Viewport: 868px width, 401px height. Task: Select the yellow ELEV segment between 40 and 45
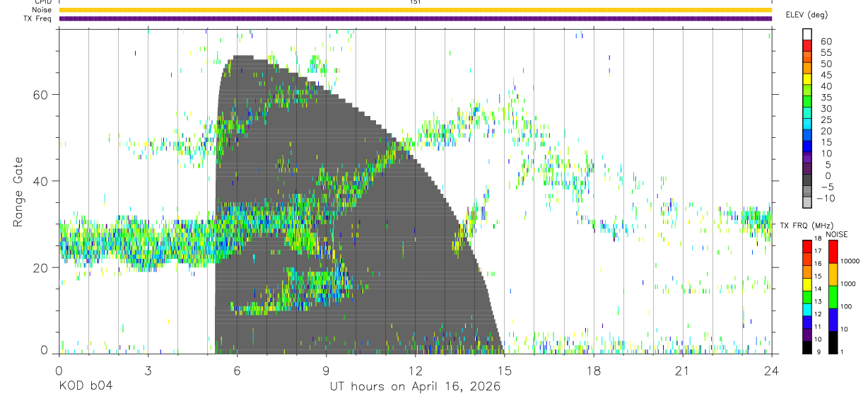click(x=807, y=79)
